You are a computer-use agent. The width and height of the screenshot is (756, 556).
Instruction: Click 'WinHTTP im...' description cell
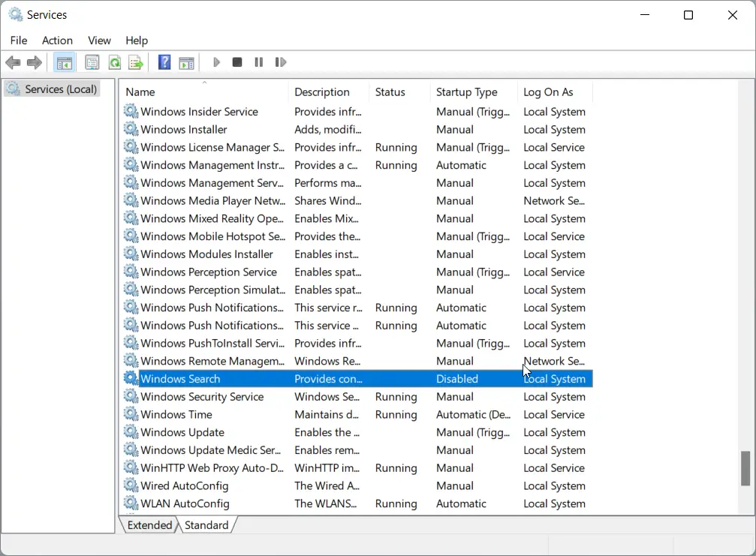tap(327, 467)
